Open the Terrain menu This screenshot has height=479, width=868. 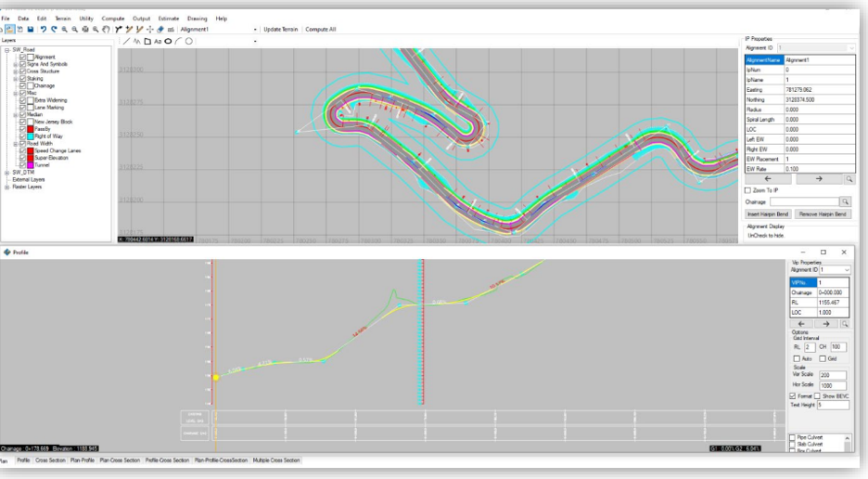(63, 19)
